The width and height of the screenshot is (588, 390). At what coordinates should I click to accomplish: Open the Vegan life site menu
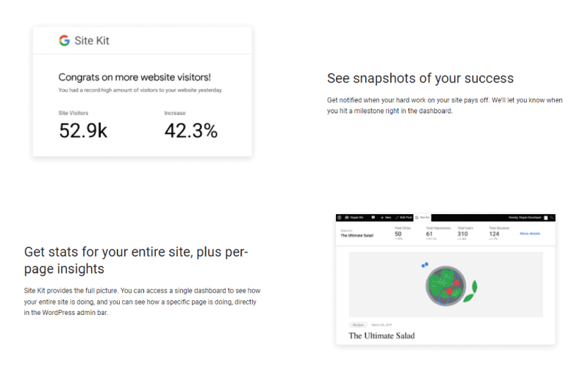354,217
